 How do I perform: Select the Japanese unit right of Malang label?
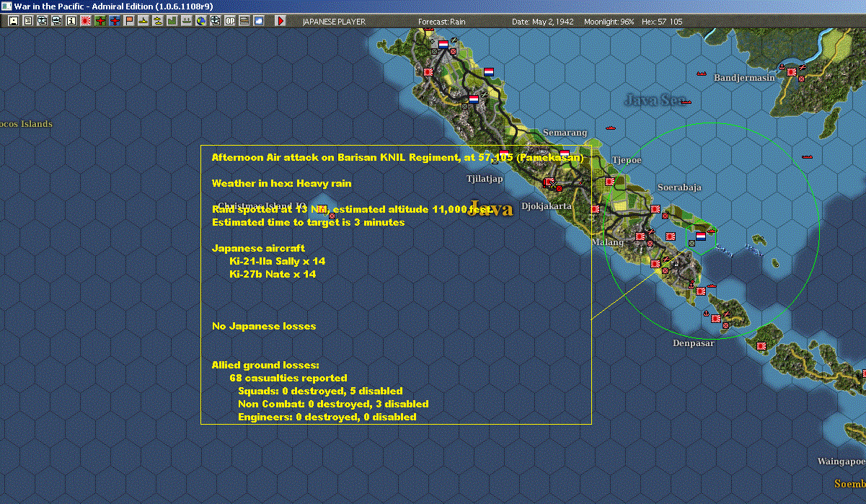pyautogui.click(x=640, y=236)
